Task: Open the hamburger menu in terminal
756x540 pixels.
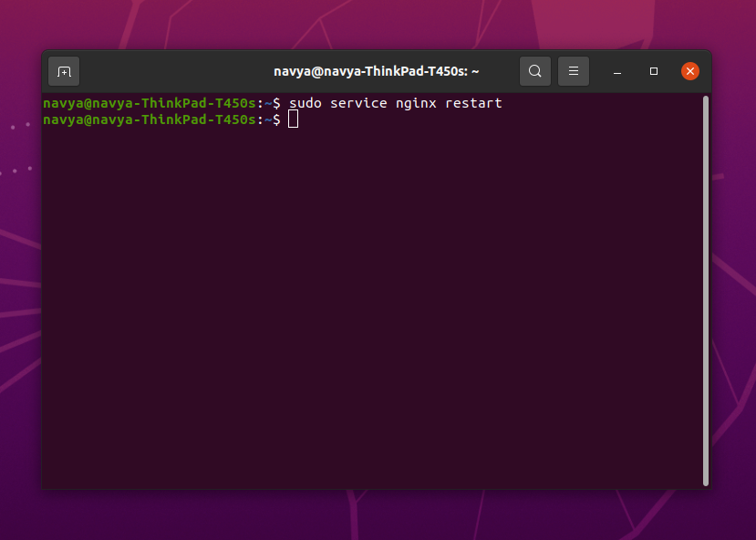Action: point(574,71)
